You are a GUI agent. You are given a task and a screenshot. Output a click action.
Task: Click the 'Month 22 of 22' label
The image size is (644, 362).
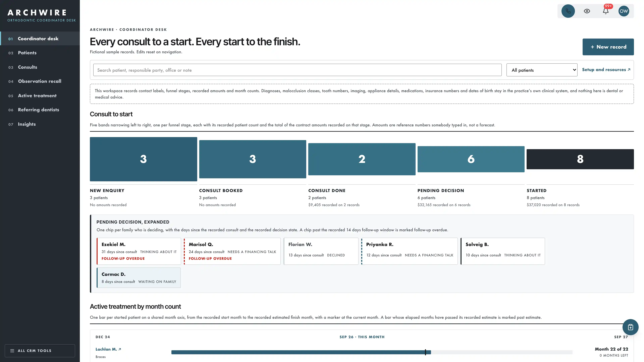(x=611, y=349)
